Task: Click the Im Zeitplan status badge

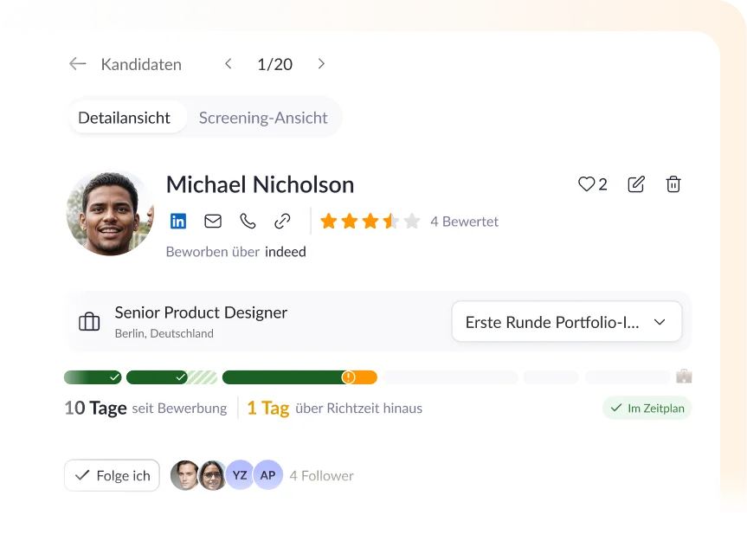Action: coord(647,408)
